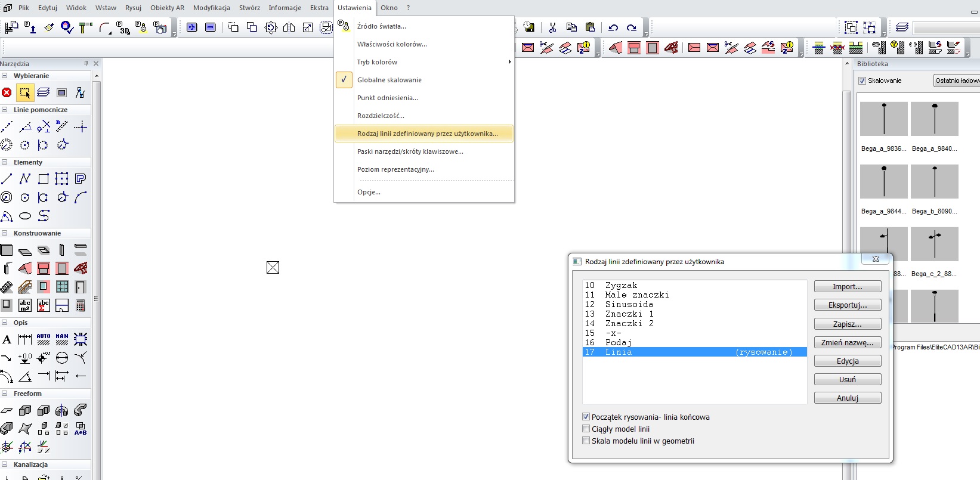Click the Zmień nazwę... button
The image size is (980, 480).
click(x=847, y=342)
